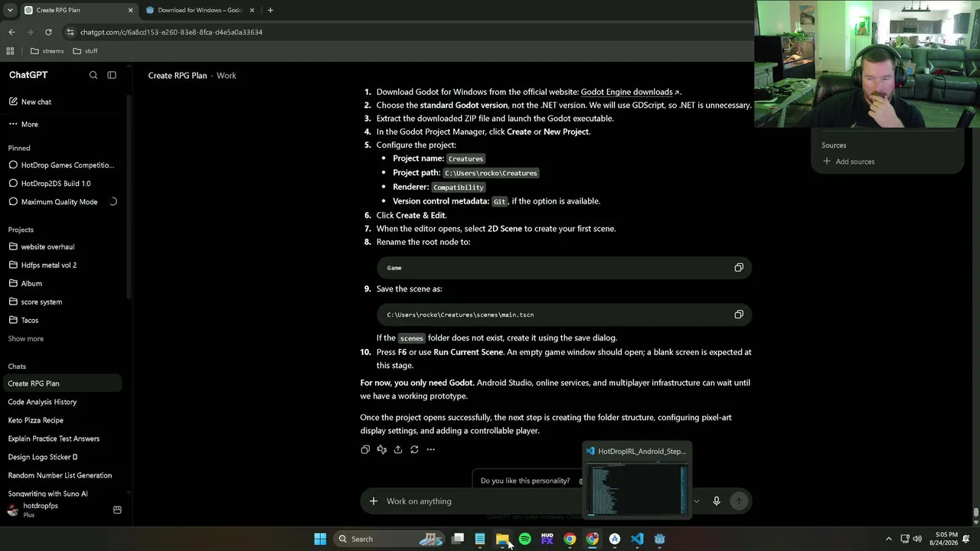
Task: Expand projects list with Show more
Action: click(x=26, y=338)
